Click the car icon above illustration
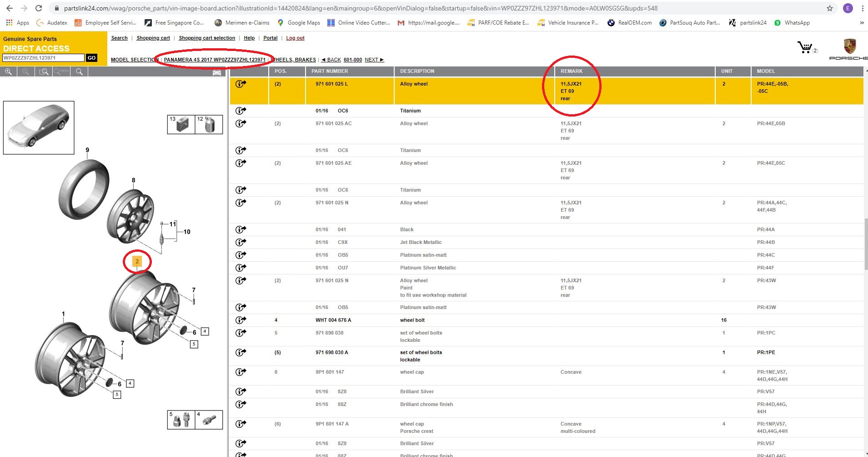This screenshot has height=457, width=868. coord(217,72)
